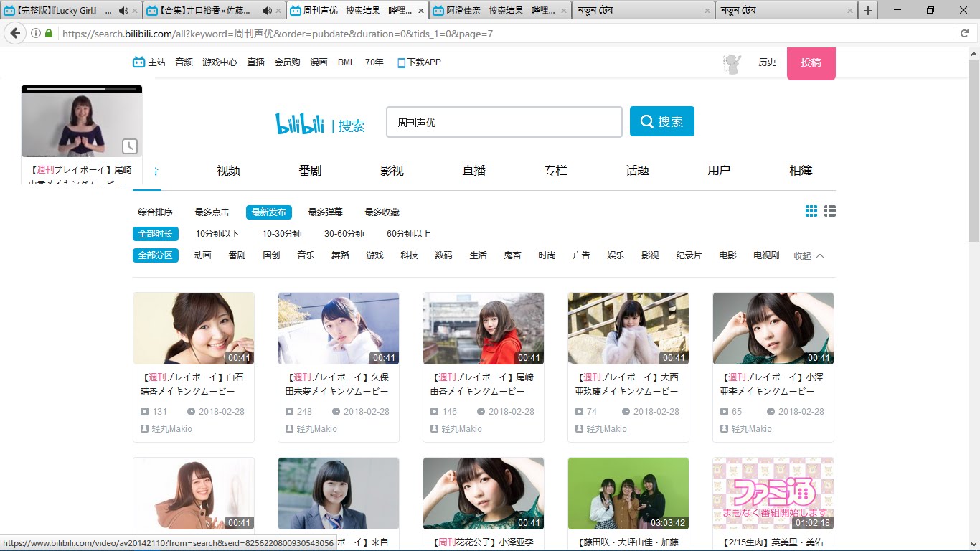Click the site info icon in address bar
Image resolution: width=980 pixels, height=551 pixels.
[36, 33]
